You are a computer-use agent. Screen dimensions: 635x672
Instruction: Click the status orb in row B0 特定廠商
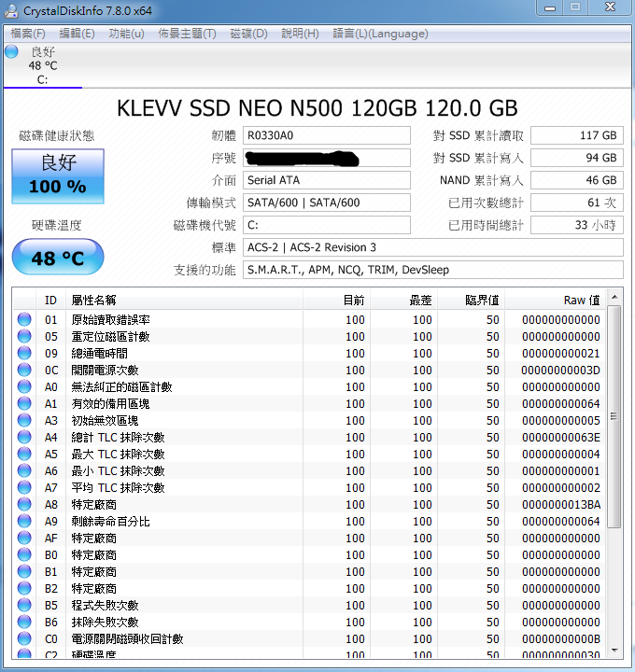(24, 554)
